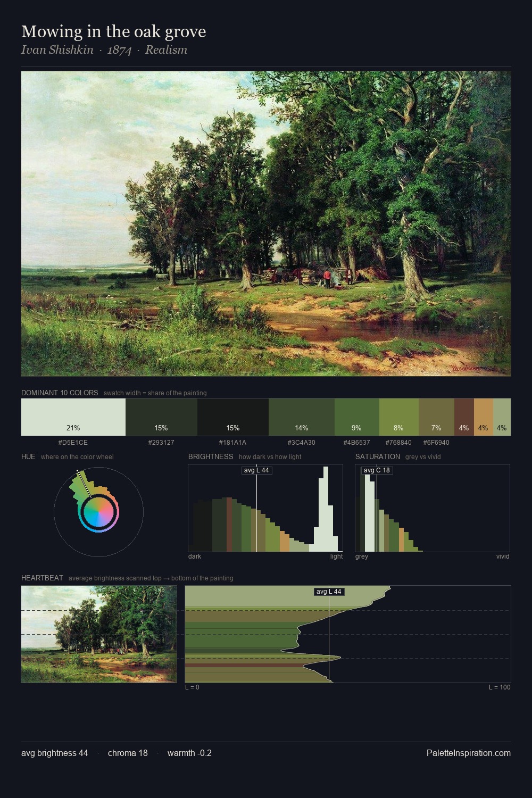Click the 'dark' axis label
532x798 pixels.
tap(195, 556)
